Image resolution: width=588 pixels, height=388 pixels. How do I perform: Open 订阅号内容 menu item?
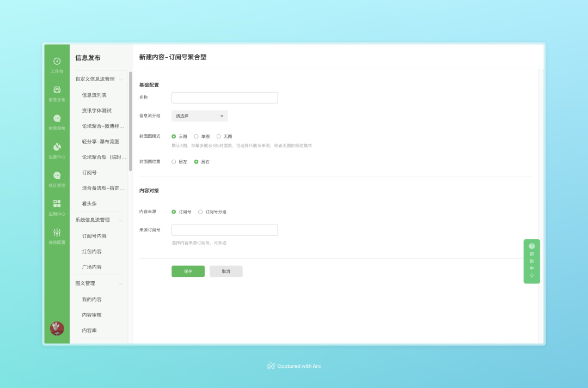pos(94,236)
